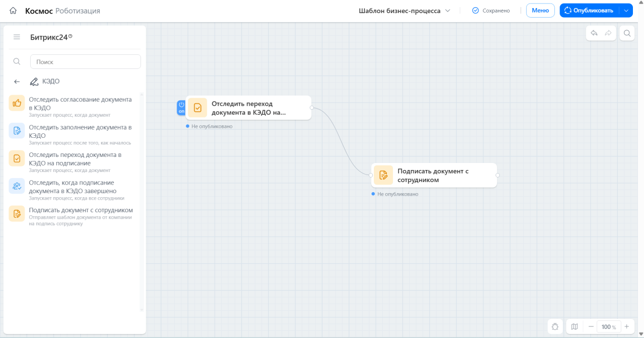Expand the Шаблон бизнес-процесса dropdown
The height and width of the screenshot is (338, 644).
(405, 11)
